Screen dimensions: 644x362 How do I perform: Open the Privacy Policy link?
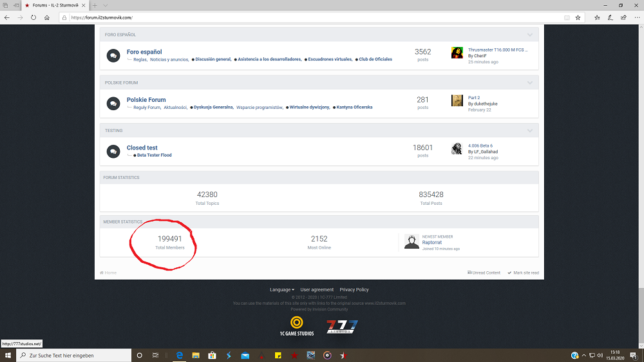pyautogui.click(x=354, y=290)
